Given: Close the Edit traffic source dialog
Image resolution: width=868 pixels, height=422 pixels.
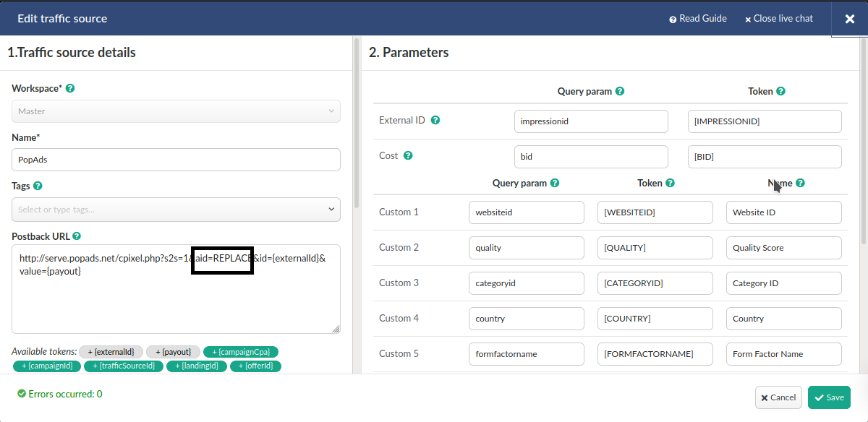Looking at the screenshot, I should point(850,19).
